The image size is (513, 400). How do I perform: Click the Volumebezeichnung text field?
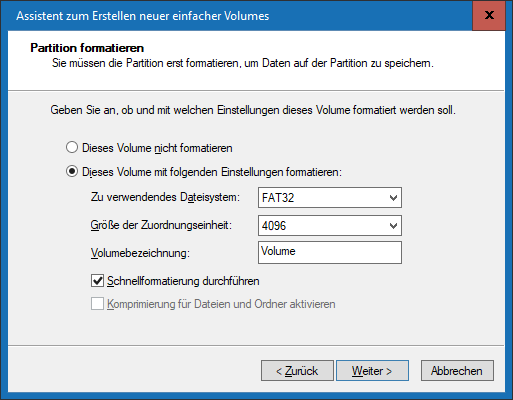(x=330, y=252)
